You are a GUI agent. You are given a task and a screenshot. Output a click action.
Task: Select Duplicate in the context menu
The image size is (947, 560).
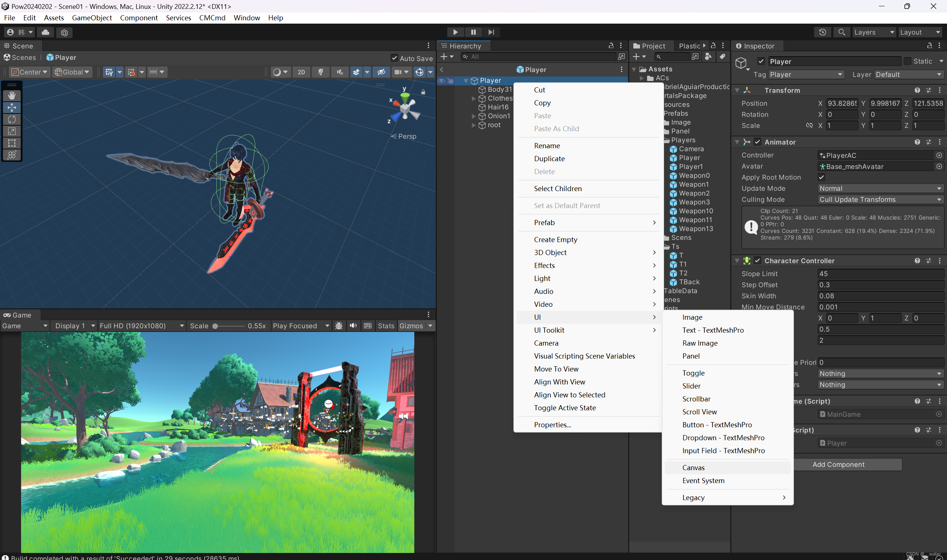pos(549,159)
